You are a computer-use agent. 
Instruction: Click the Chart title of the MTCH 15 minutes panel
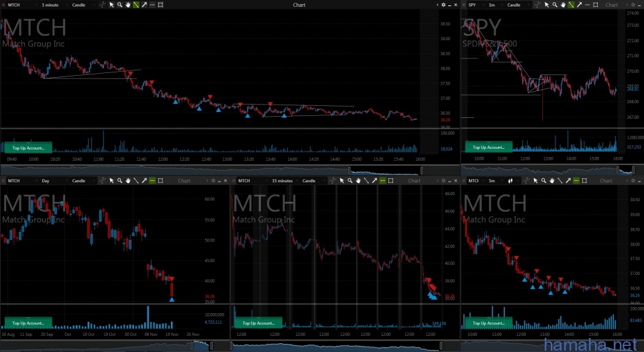click(x=414, y=180)
